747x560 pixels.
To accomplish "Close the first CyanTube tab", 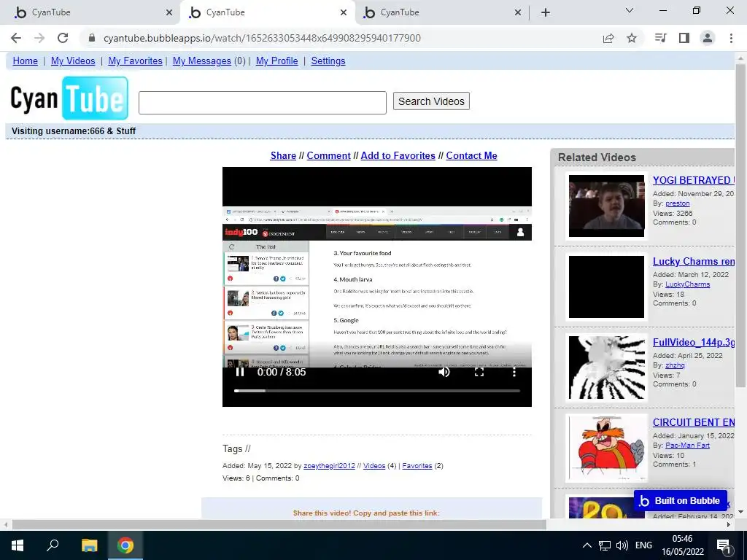I will 169,13.
